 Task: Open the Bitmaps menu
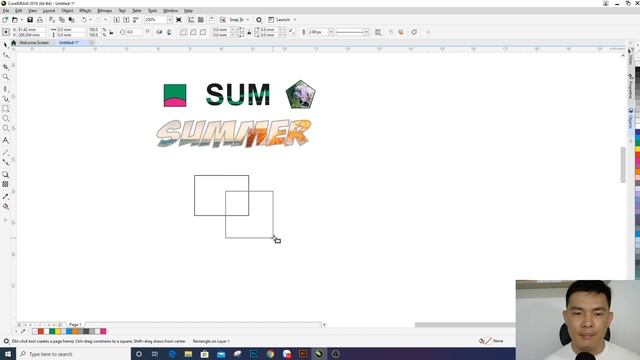[104, 11]
